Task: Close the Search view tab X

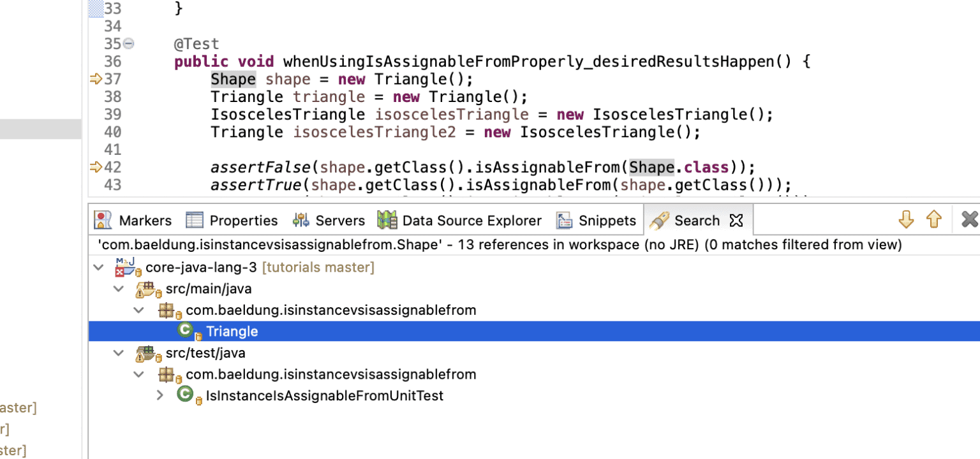Action: point(736,221)
